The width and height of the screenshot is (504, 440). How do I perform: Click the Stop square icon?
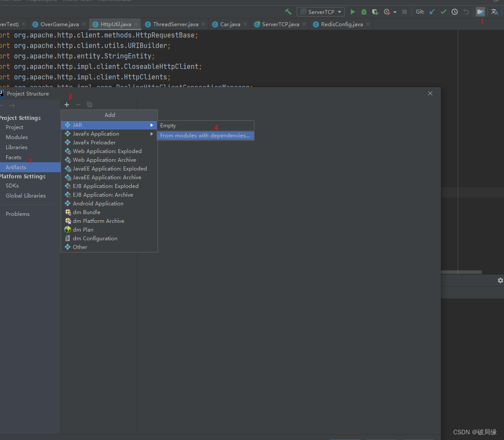point(405,12)
